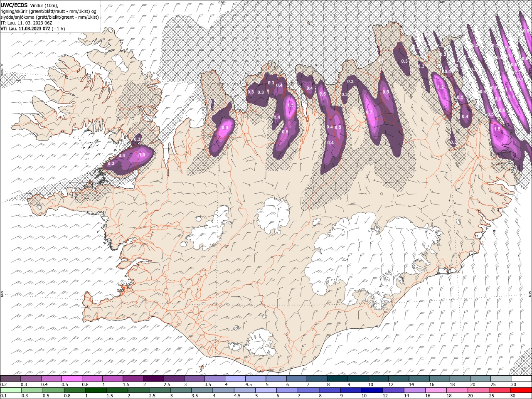Click the greyish-purple 0.2 snow legend swatch
This screenshot has width=532, height=399.
[x=11, y=379]
